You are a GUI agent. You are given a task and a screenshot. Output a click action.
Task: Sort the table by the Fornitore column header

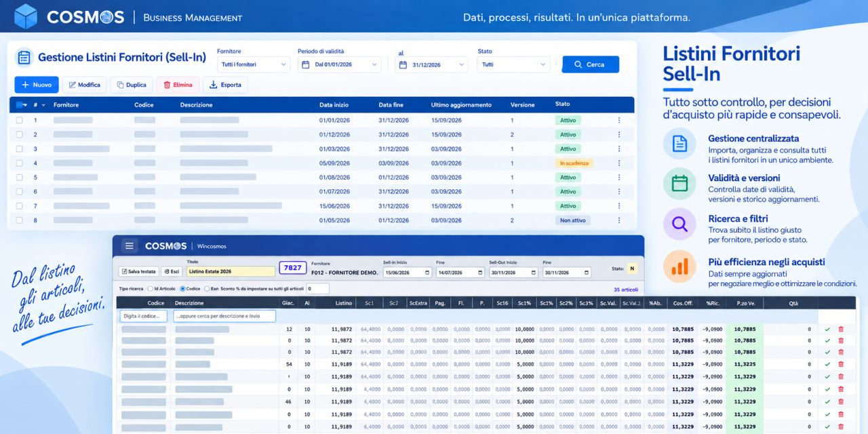click(66, 105)
